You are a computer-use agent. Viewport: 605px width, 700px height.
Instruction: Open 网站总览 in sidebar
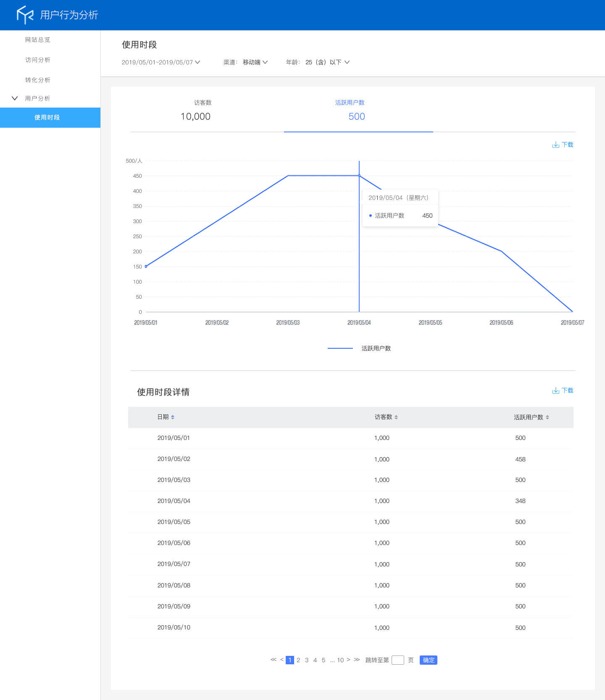37,39
